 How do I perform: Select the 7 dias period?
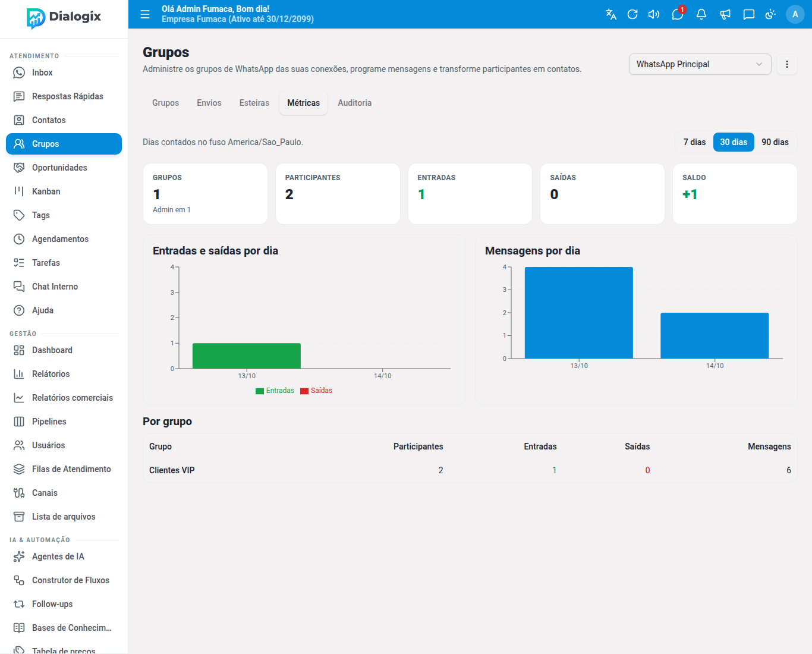pyautogui.click(x=694, y=142)
